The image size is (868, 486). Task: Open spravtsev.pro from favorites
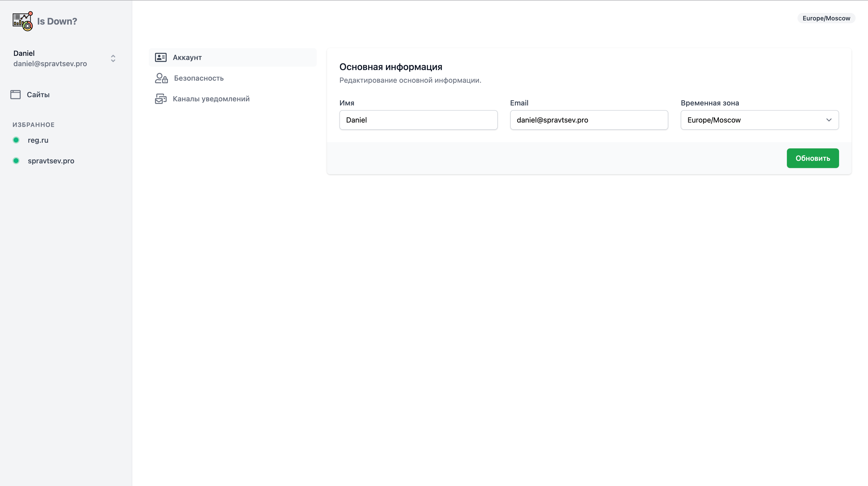(51, 161)
